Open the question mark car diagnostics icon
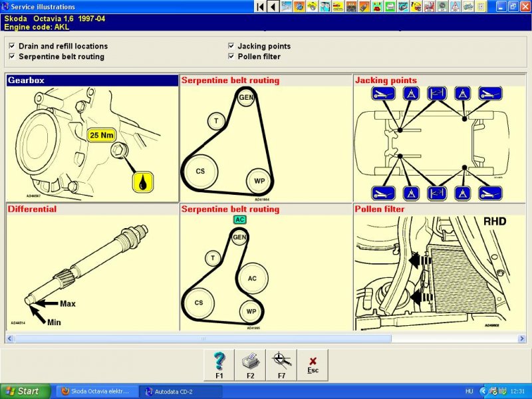532x399 pixels. 416,7
